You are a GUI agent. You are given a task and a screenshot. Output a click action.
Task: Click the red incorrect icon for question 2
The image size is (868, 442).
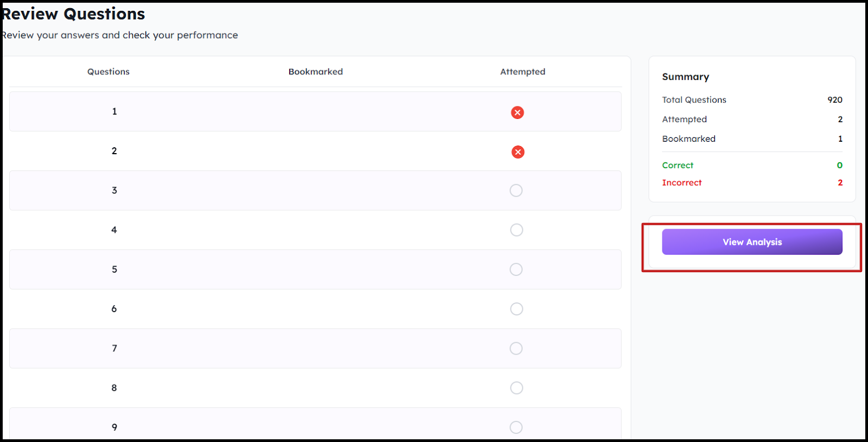coord(518,152)
